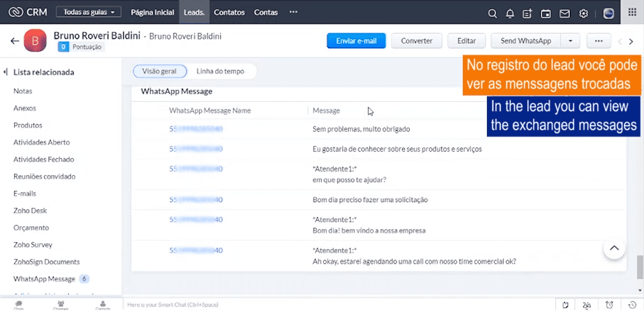Screen dimensions: 644x313
Task: Click the alarm clock reminder icon
Action: coord(609,305)
